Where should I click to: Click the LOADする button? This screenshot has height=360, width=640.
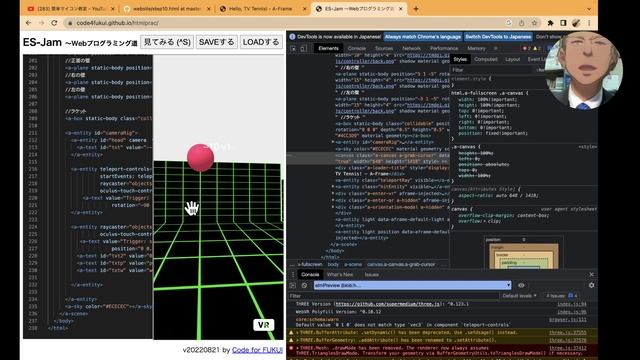click(x=261, y=42)
